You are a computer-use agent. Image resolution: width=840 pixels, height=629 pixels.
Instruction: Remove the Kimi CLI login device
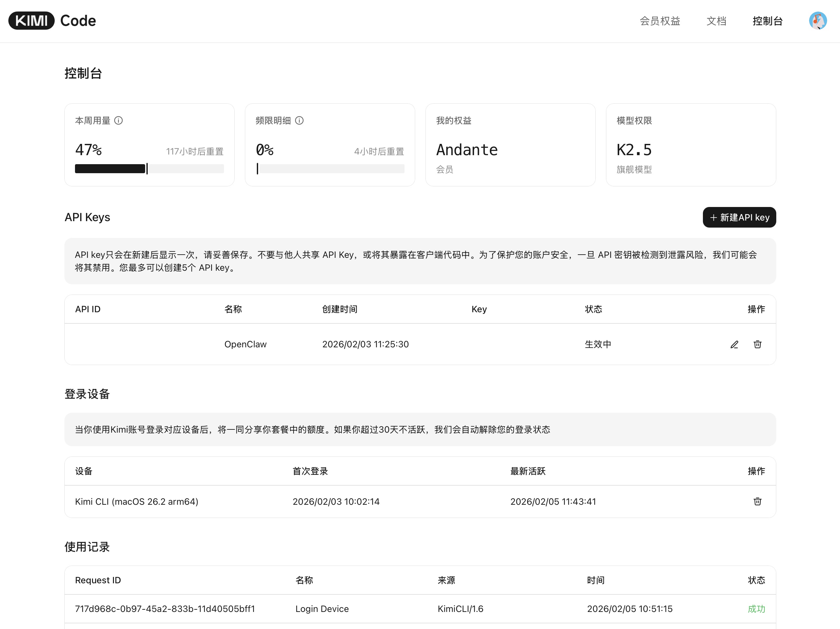(x=757, y=502)
